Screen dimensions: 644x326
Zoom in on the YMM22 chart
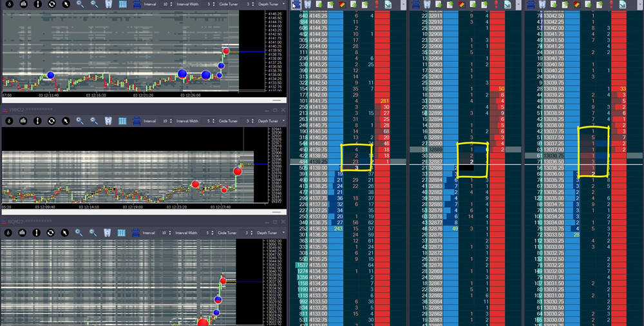pyautogui.click(x=80, y=121)
